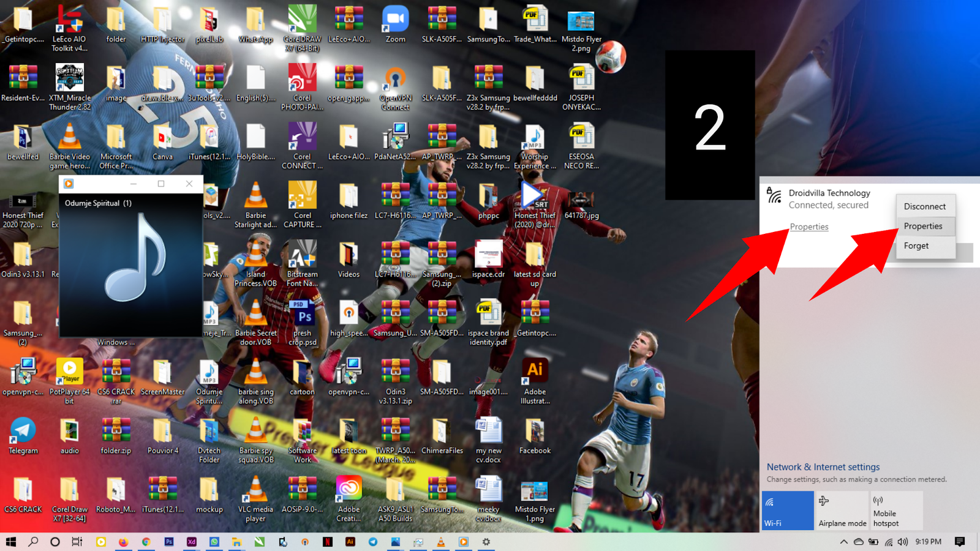
Task: Select the OpenVPN Connect desktop shortcut
Action: [395, 88]
